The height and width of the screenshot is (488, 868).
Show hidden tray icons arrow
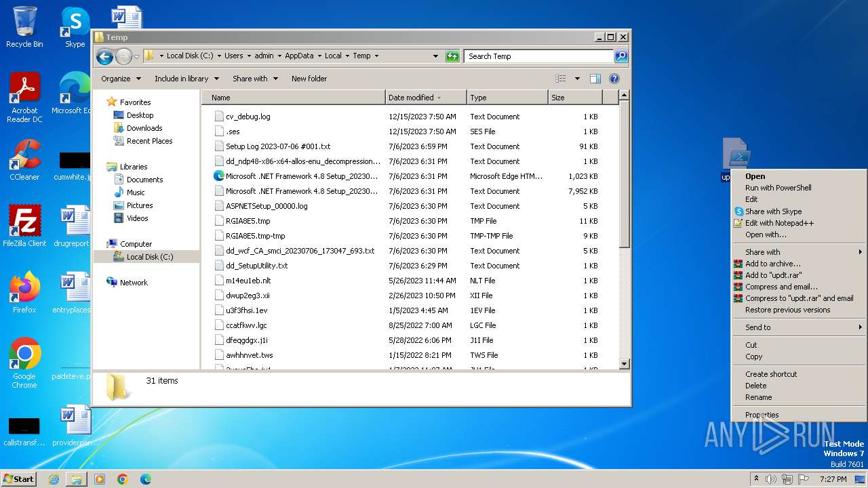pos(755,479)
